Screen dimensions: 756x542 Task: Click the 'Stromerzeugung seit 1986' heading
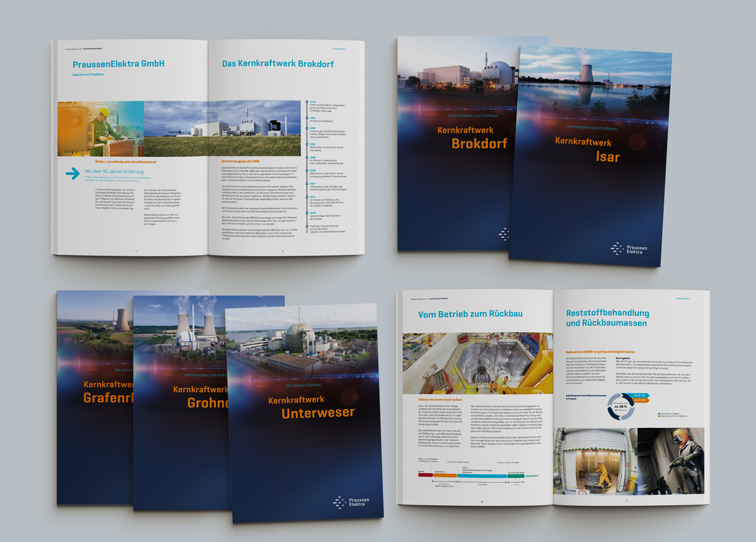pos(240,161)
